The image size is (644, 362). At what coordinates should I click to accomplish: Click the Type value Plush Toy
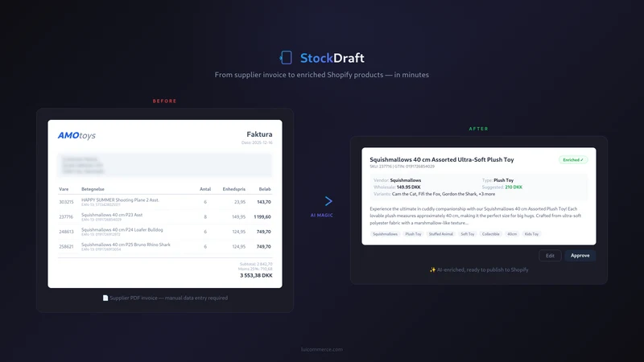pyautogui.click(x=504, y=180)
